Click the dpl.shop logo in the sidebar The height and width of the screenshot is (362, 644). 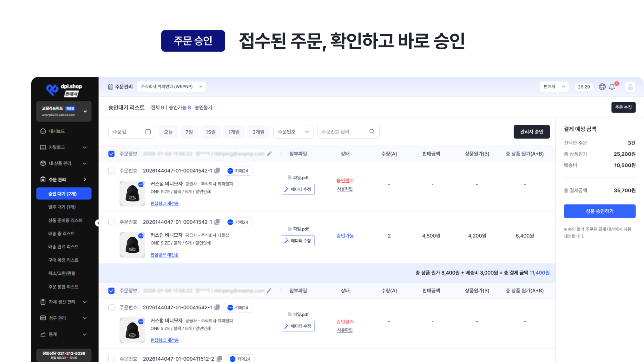[64, 90]
